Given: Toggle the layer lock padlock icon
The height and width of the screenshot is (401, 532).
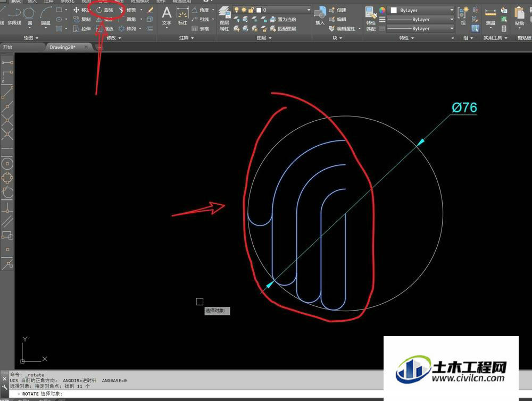Looking at the screenshot, I should tap(251, 10).
